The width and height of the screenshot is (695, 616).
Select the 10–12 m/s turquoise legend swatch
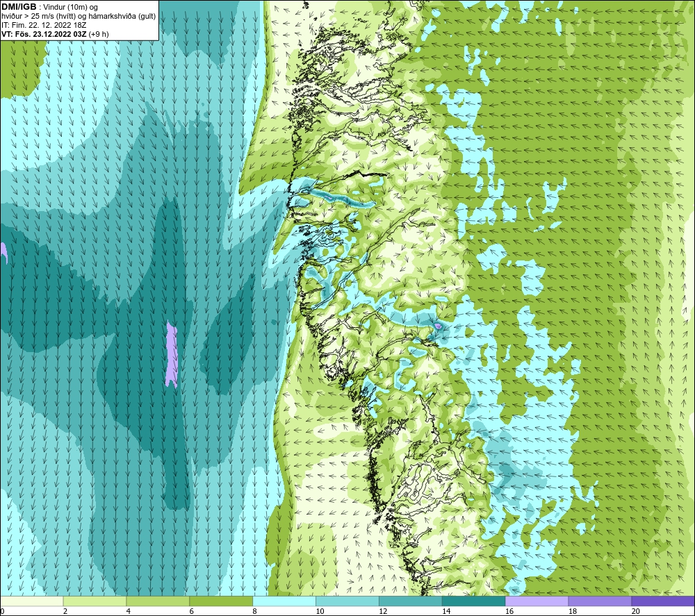click(x=347, y=601)
